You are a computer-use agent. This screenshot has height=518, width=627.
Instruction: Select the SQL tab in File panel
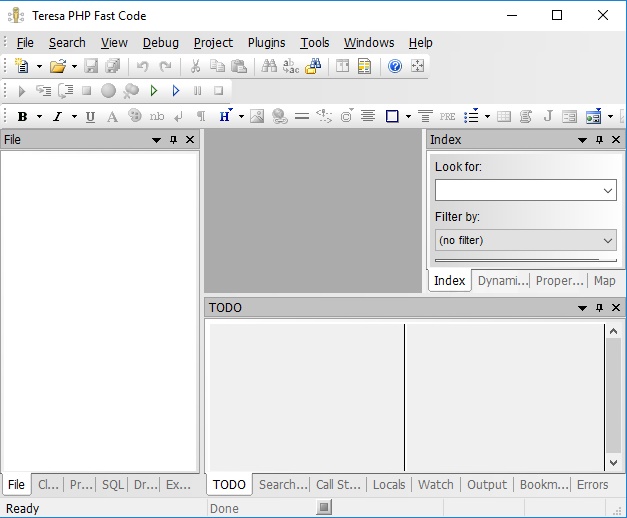tap(112, 484)
